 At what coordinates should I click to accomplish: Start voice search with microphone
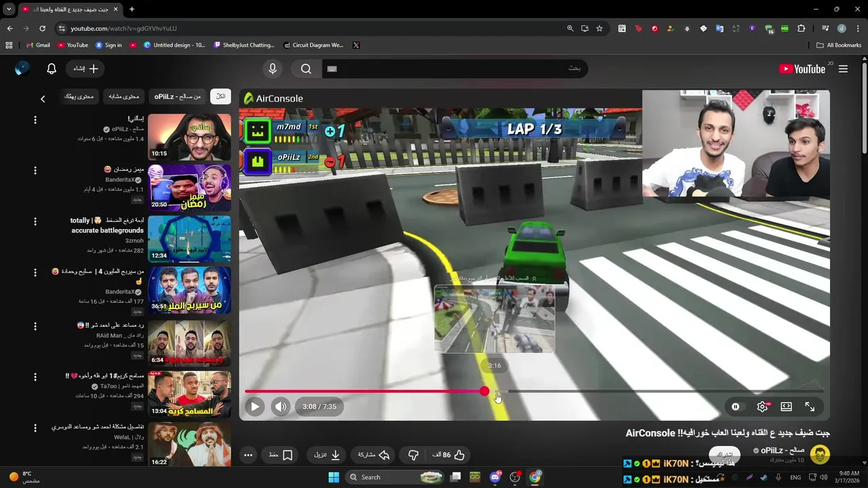click(273, 68)
